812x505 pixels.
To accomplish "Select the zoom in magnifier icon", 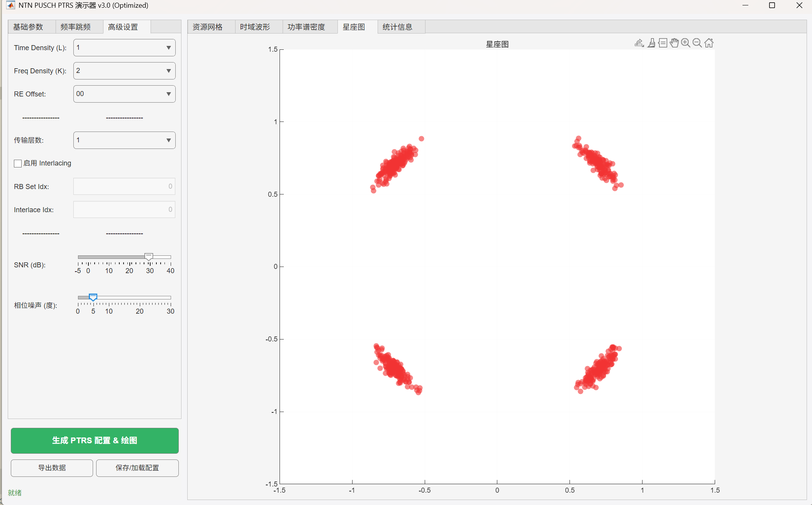I will pyautogui.click(x=686, y=43).
